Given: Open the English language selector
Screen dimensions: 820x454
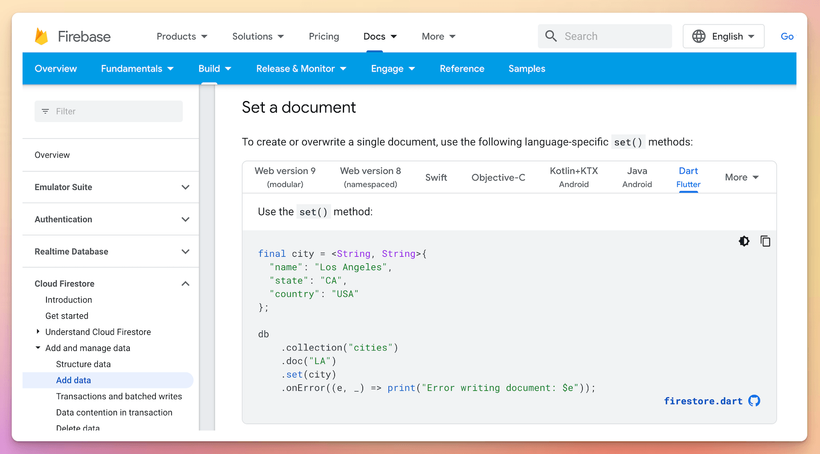Looking at the screenshot, I should click(x=723, y=36).
